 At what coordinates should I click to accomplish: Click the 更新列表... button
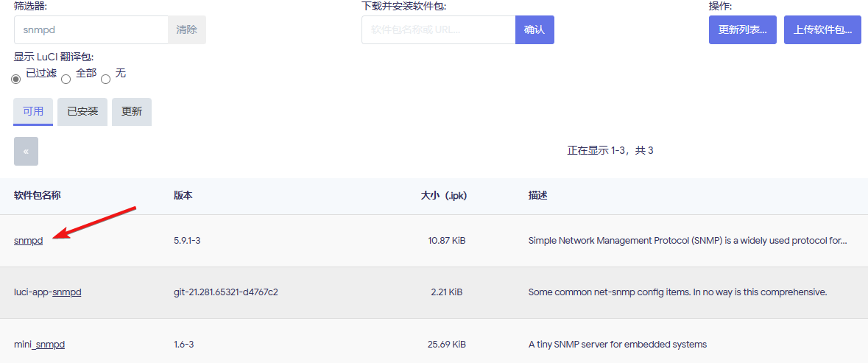point(743,30)
